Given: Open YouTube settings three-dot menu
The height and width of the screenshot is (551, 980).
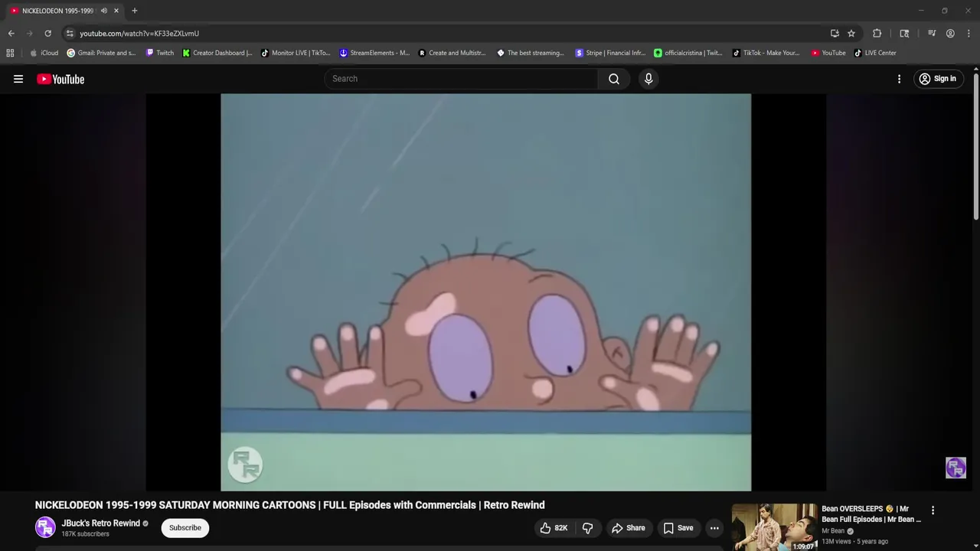Looking at the screenshot, I should [x=899, y=79].
